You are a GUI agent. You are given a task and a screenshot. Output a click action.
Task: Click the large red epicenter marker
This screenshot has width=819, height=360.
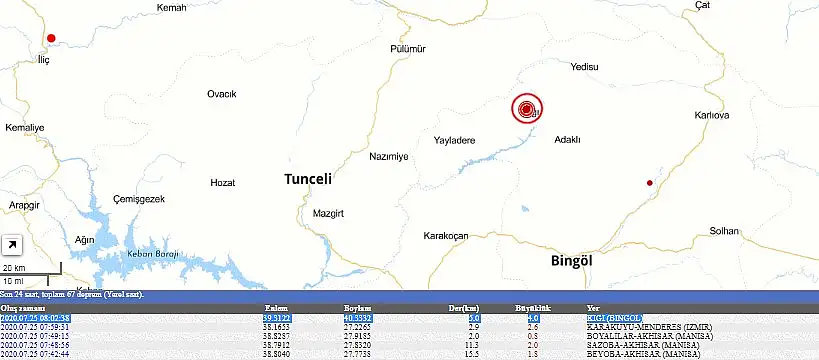pyautogui.click(x=526, y=109)
